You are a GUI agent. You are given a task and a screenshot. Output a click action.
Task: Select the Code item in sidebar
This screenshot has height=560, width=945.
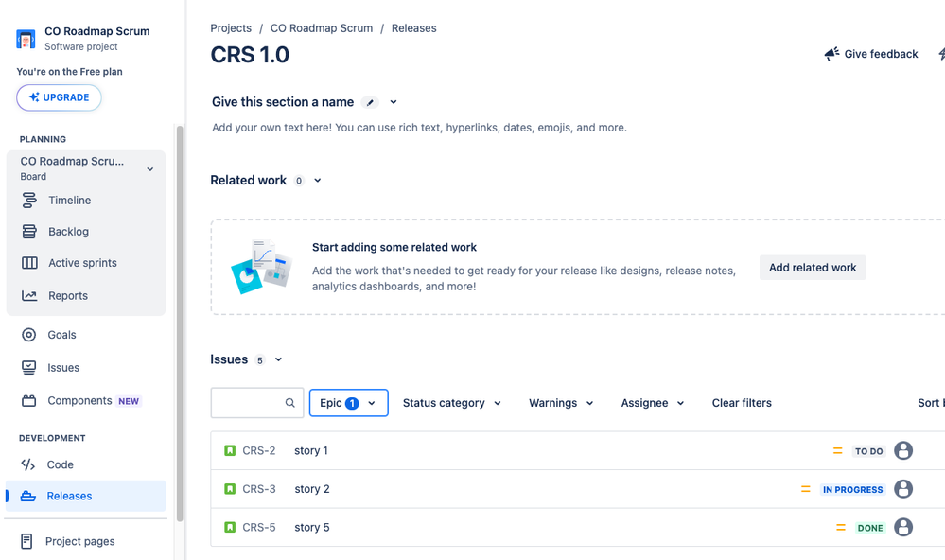pyautogui.click(x=85, y=464)
